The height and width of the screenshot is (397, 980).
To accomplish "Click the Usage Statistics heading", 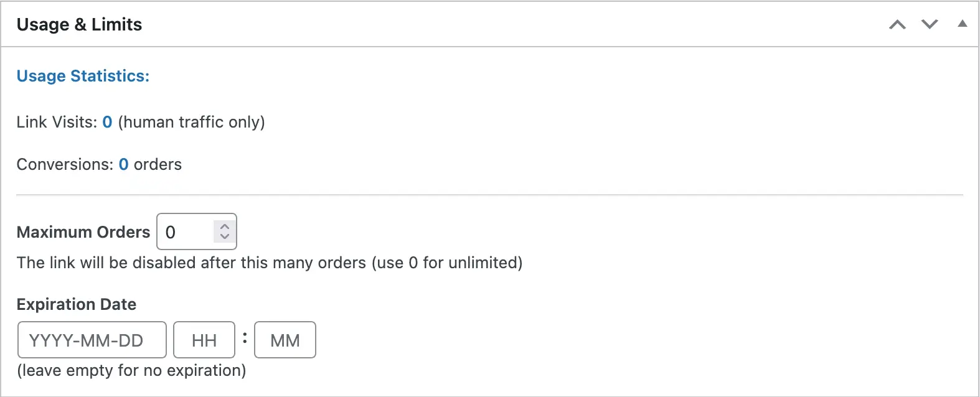I will (x=83, y=76).
